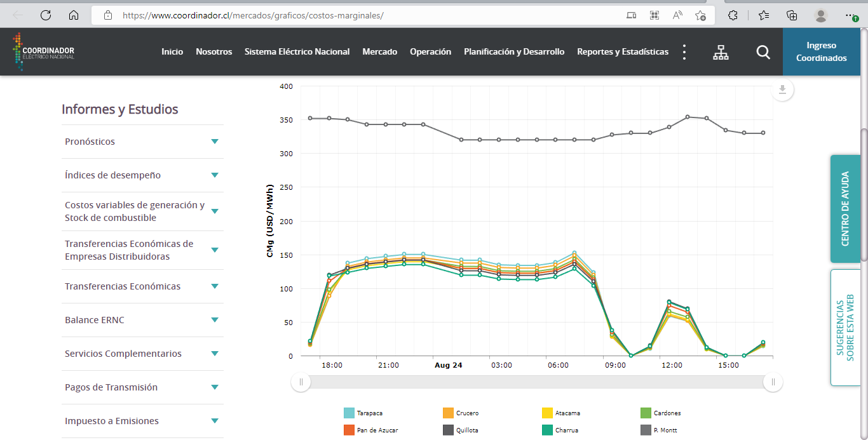The image size is (868, 440).
Task: Open the Mercado menu
Action: 379,52
